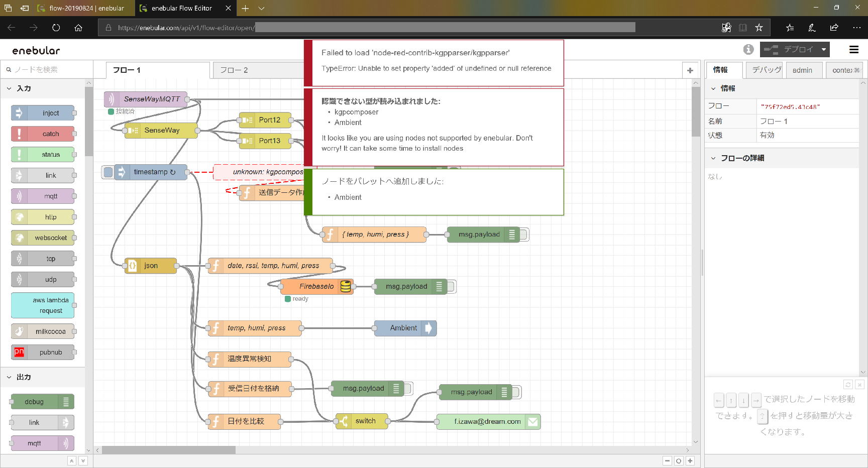Viewport: 868px width, 468px height.
Task: Trigger the timestamp inject node button
Action: coord(108,172)
